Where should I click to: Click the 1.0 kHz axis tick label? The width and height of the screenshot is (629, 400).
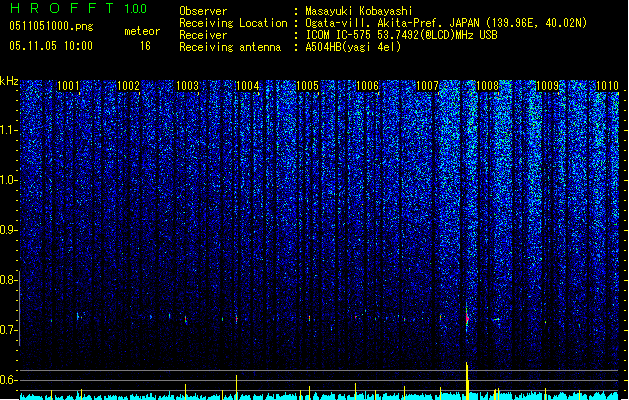[x=9, y=180]
